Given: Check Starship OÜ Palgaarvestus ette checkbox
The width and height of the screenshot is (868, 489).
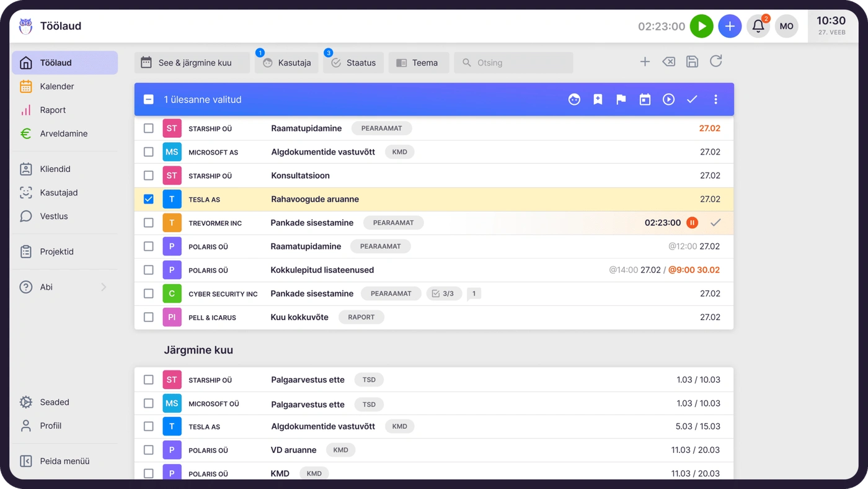Looking at the screenshot, I should (149, 380).
